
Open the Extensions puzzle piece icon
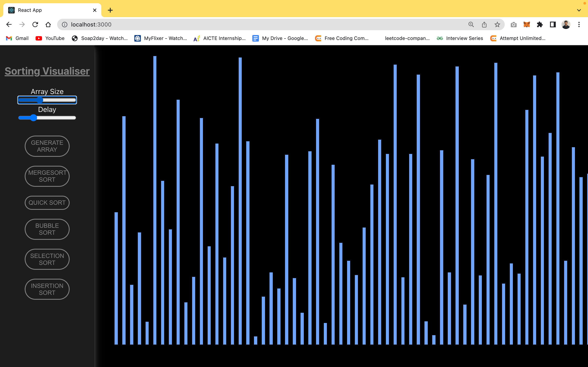tap(540, 24)
